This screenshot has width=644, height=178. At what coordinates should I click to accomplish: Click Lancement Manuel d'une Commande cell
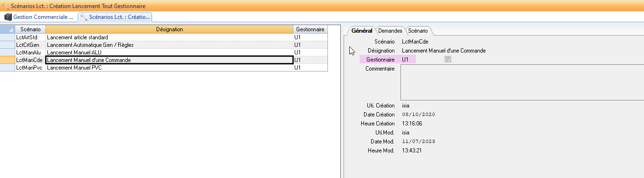(x=169, y=60)
